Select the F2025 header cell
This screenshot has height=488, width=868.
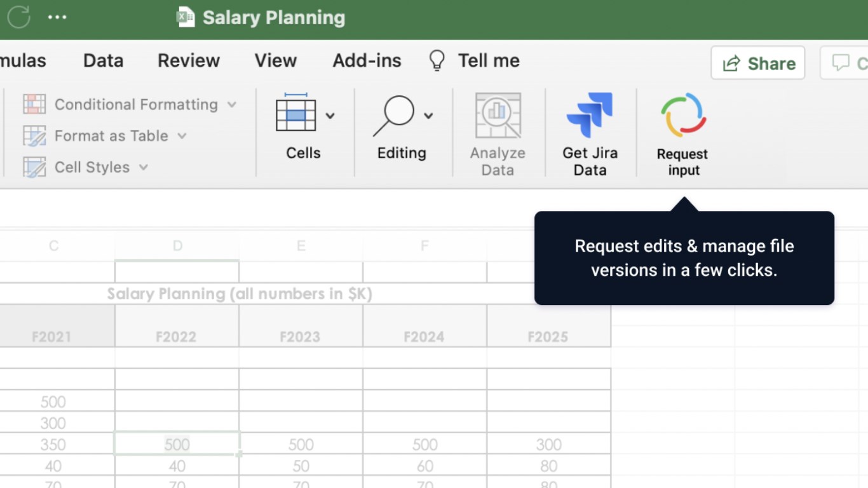[x=548, y=336]
